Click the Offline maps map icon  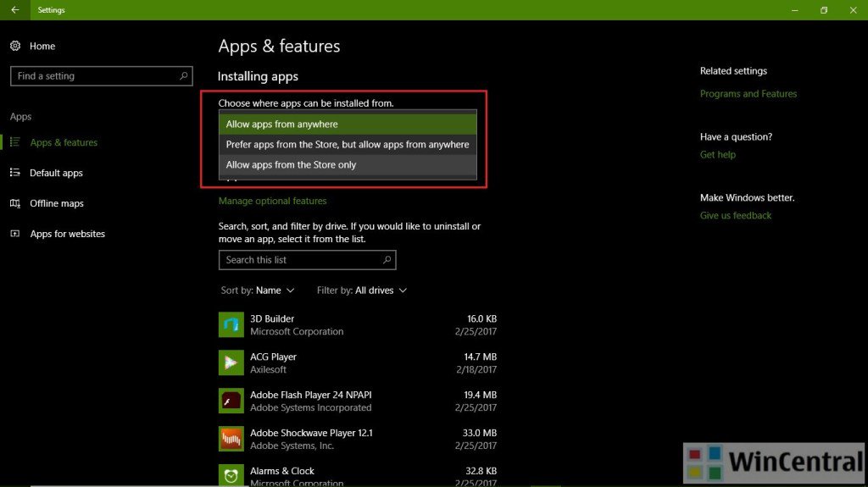[15, 203]
